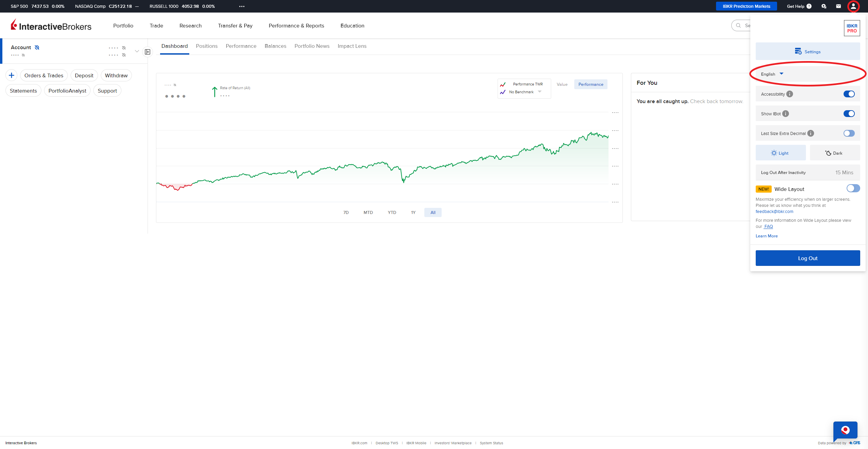Set chart range to MTD
868x449 pixels.
(368, 212)
